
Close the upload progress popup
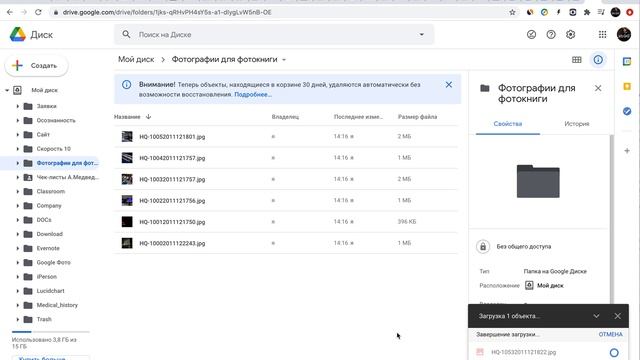pyautogui.click(x=618, y=316)
